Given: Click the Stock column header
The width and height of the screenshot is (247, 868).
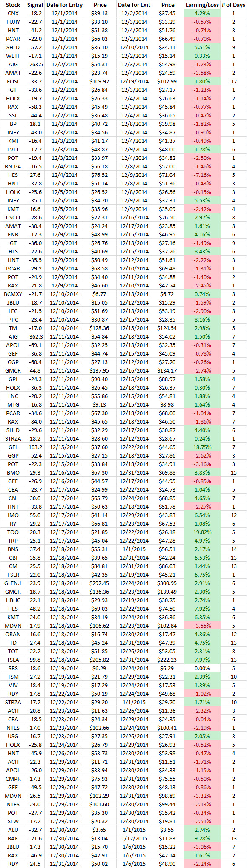Looking at the screenshot, I should tap(13, 5).
